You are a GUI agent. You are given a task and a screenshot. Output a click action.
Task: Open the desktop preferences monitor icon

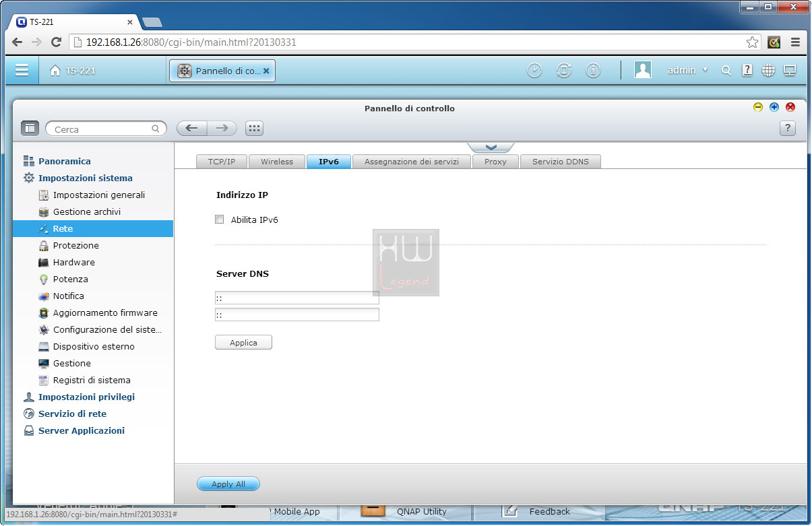click(x=790, y=70)
